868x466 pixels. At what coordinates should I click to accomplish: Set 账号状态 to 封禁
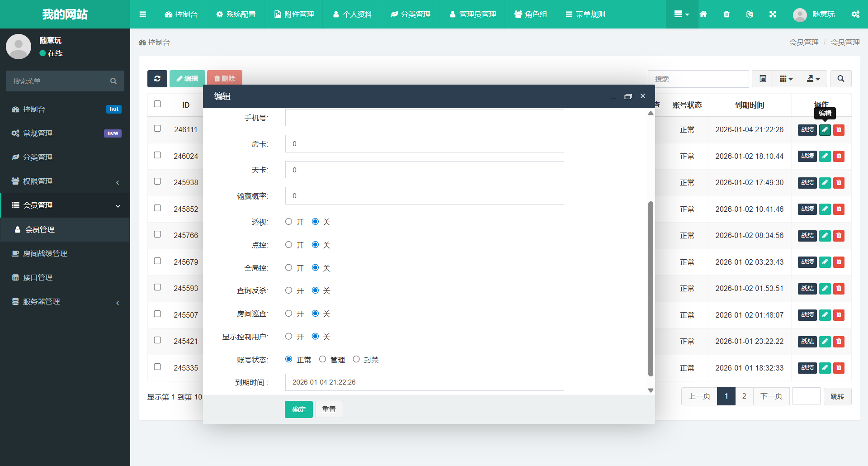[356, 359]
